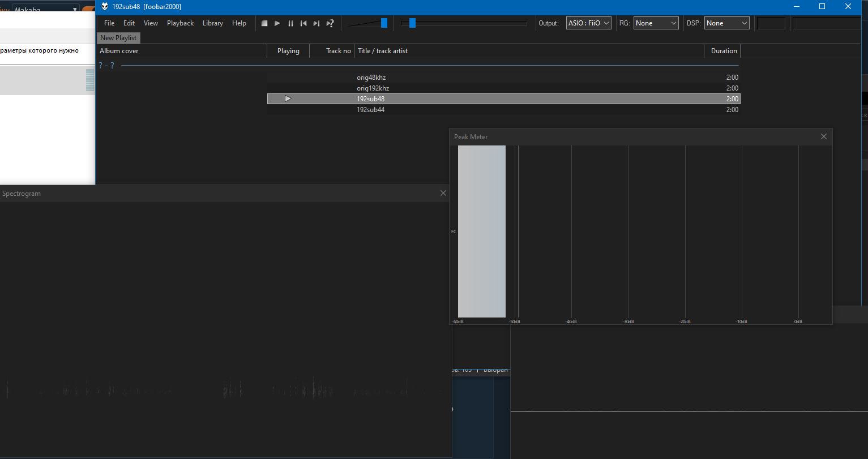
Task: Open the Output device dropdown
Action: 589,23
